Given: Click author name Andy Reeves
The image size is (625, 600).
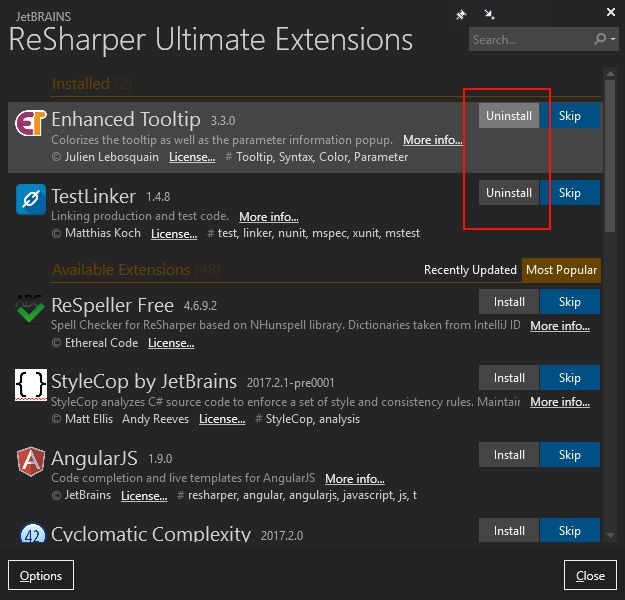Looking at the screenshot, I should pyautogui.click(x=155, y=419).
